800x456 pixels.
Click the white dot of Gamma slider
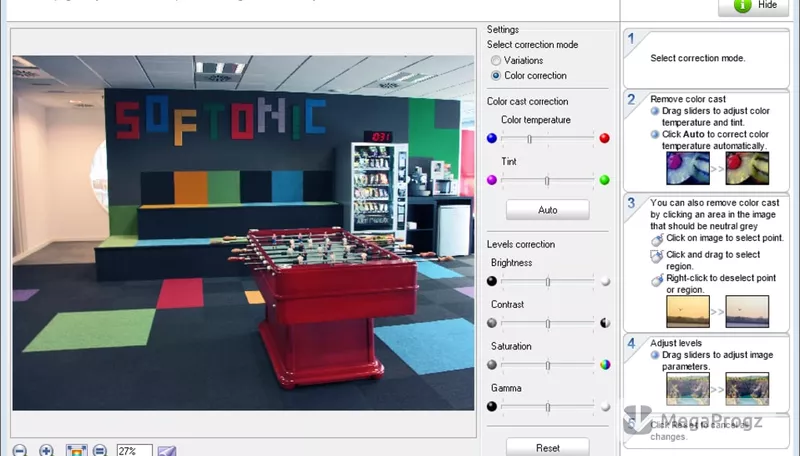[605, 407]
